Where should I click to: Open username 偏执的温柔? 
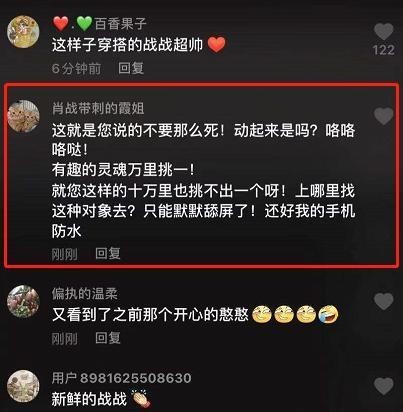85,294
